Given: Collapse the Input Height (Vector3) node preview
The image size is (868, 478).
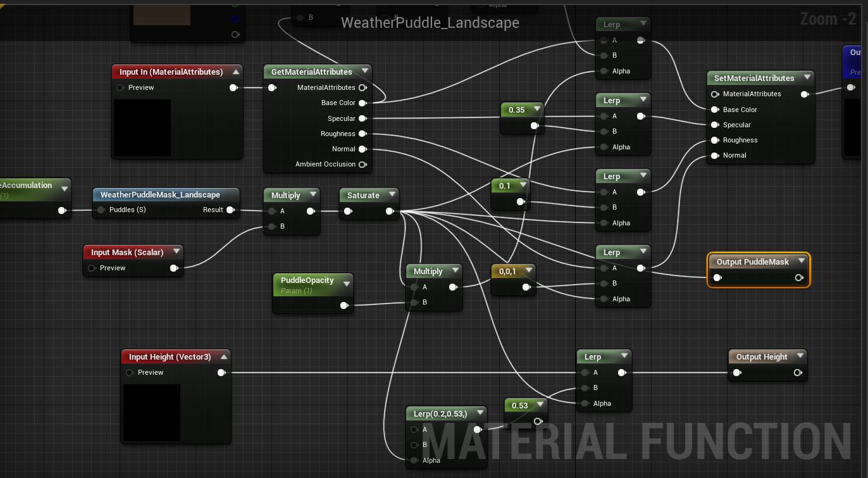Looking at the screenshot, I should pyautogui.click(x=223, y=356).
